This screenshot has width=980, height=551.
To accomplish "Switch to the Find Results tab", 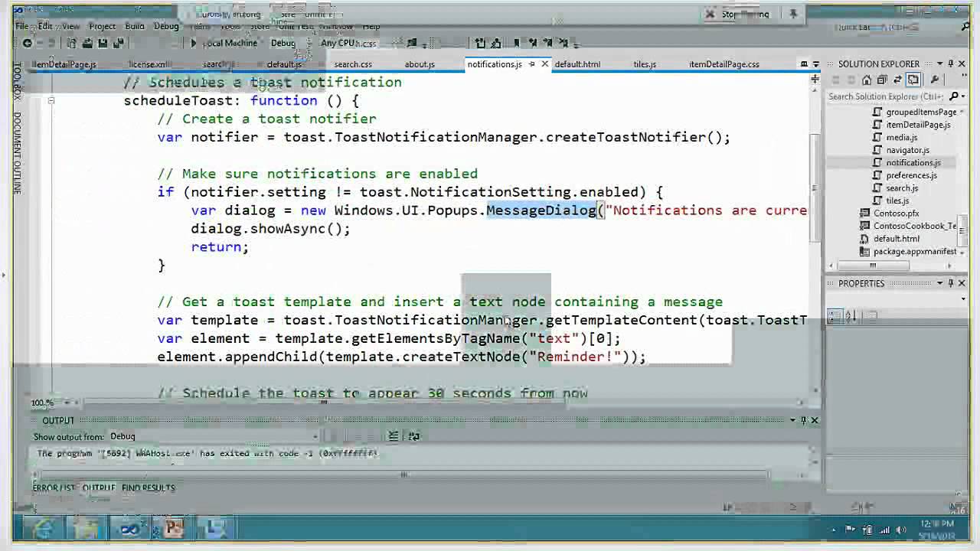I will coord(149,487).
